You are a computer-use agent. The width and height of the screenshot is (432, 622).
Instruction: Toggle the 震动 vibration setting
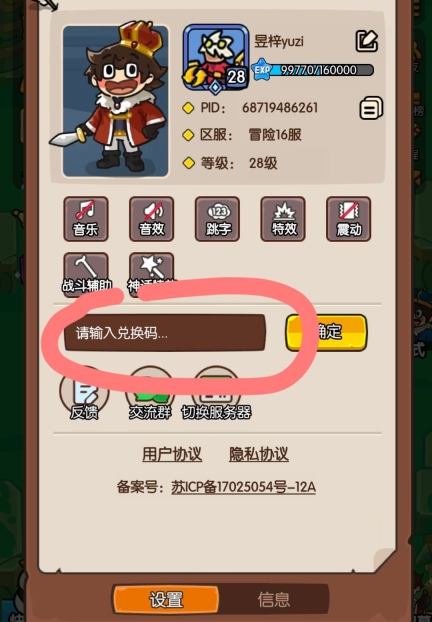point(348,219)
